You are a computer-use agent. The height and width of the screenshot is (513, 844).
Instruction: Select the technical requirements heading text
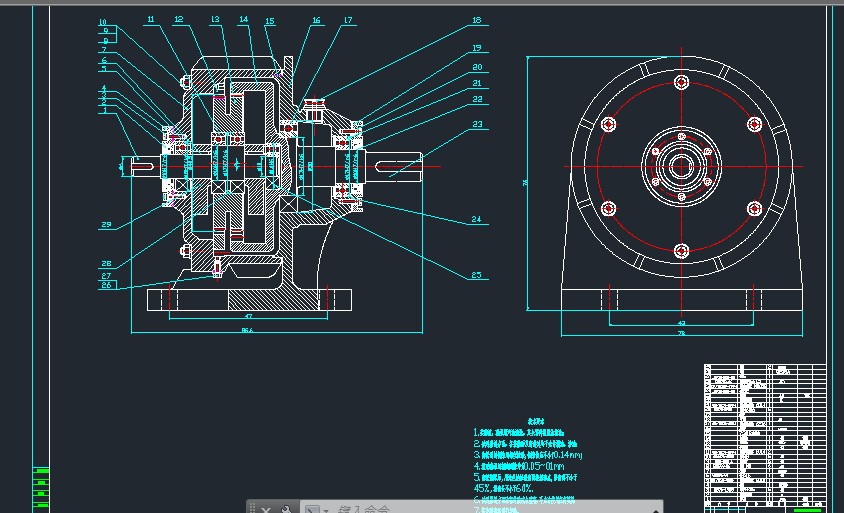(x=536, y=421)
